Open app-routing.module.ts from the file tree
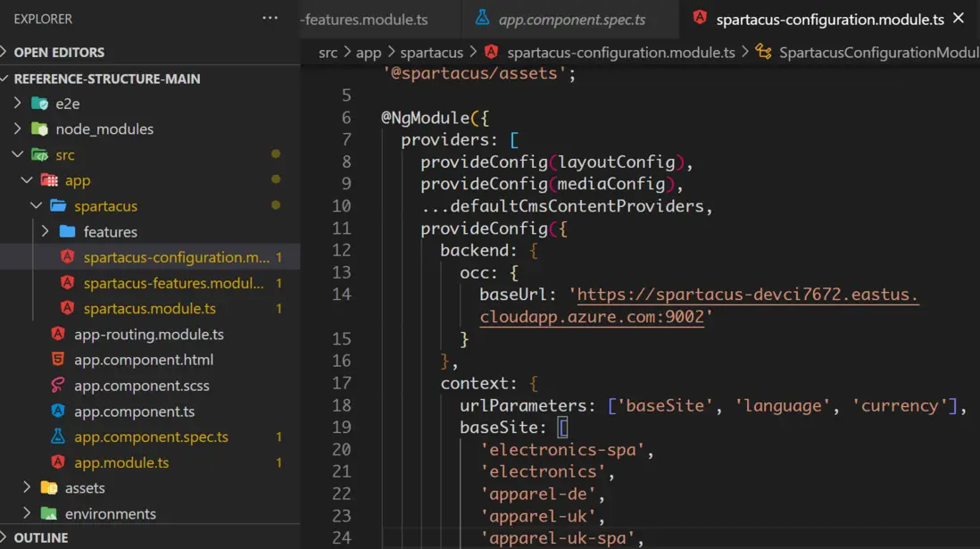This screenshot has width=980, height=549. click(148, 335)
